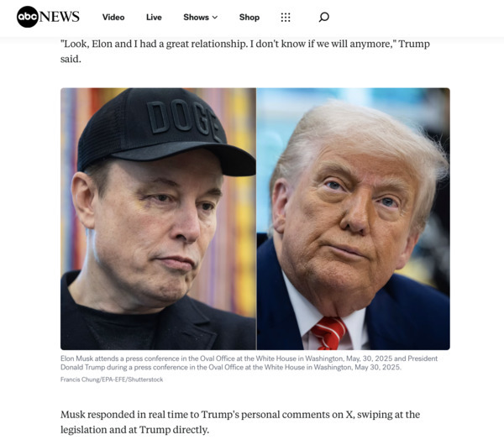Click the Trump quote about great relationship
The width and height of the screenshot is (504, 445).
pos(245,51)
